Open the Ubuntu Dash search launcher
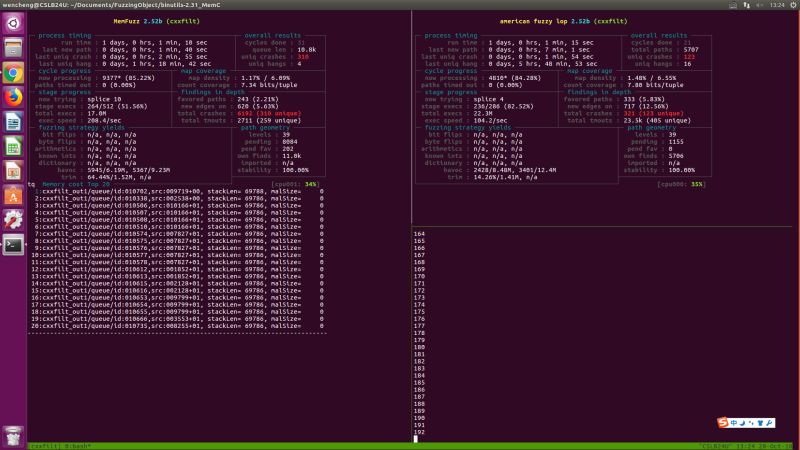The height and width of the screenshot is (450, 800). (x=13, y=23)
